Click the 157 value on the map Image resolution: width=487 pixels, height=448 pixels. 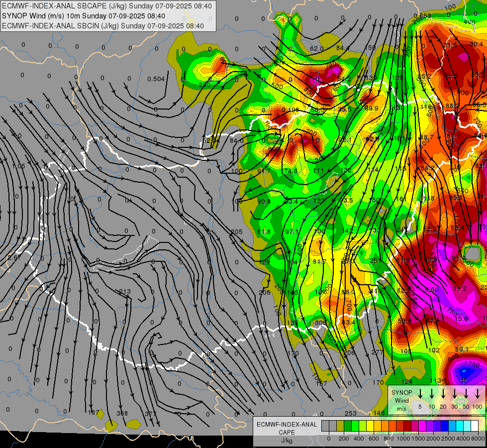(321, 383)
